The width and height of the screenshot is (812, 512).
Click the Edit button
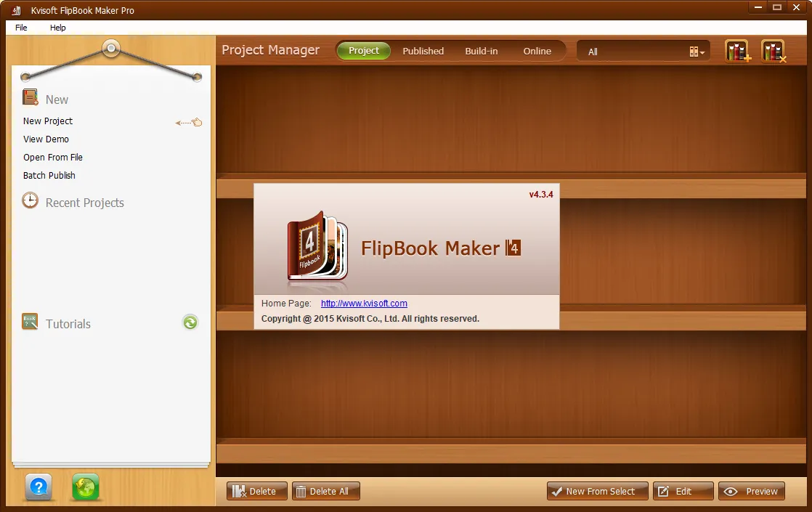point(683,491)
